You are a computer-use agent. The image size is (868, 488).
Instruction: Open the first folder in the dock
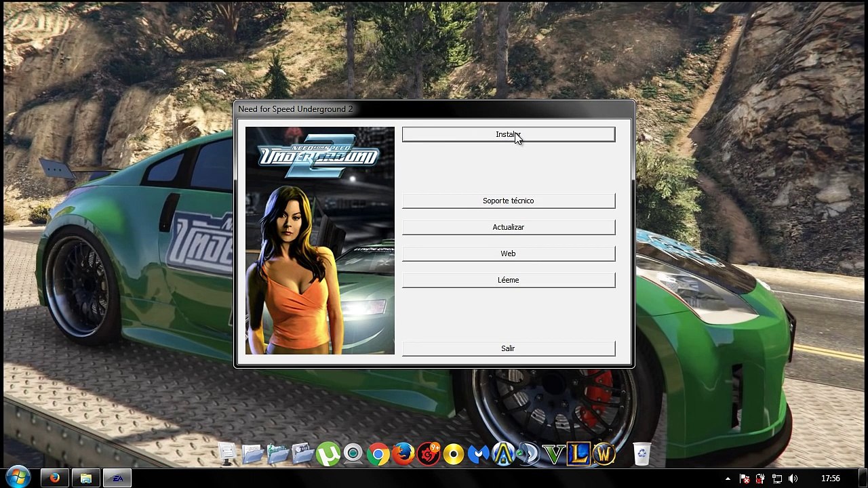point(252,453)
